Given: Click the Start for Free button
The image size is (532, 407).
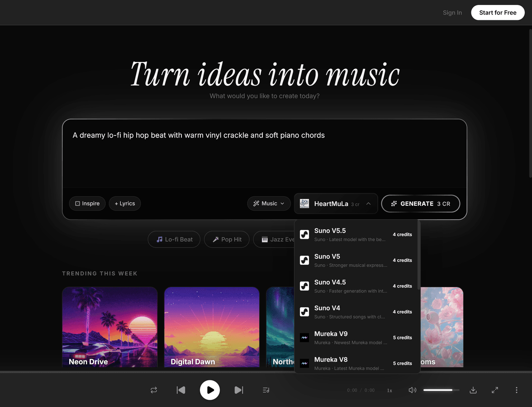Looking at the screenshot, I should click(x=498, y=13).
